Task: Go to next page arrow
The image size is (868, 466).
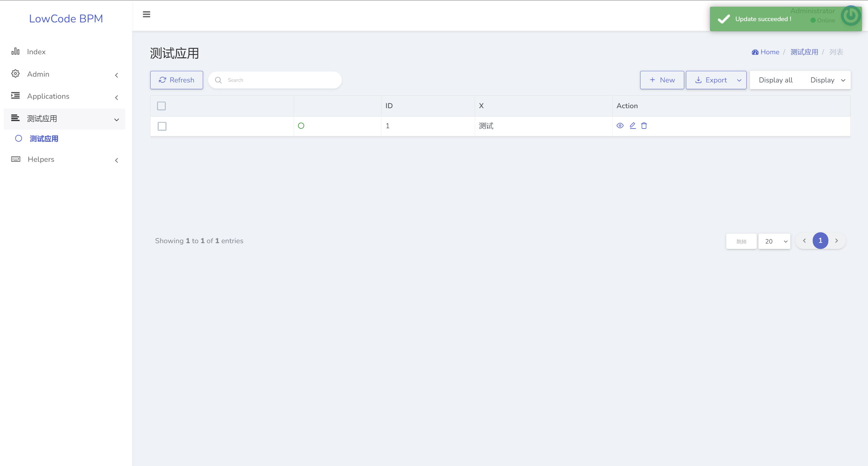Action: click(x=836, y=241)
